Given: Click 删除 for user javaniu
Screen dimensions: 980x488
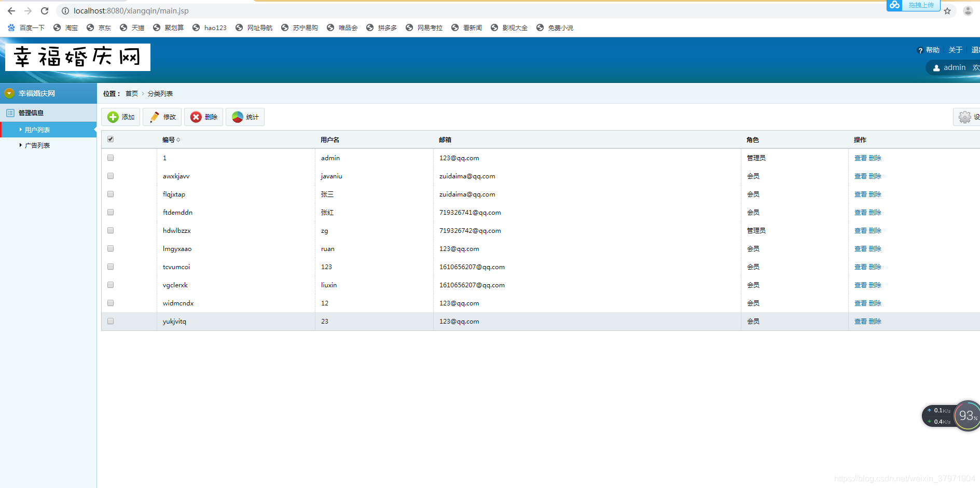Looking at the screenshot, I should (875, 176).
